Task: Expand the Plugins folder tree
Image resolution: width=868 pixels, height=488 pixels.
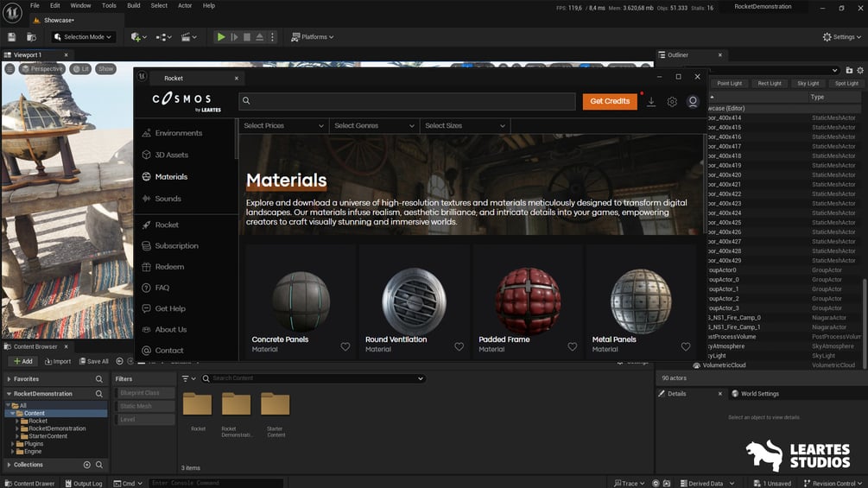Action: coord(13,444)
